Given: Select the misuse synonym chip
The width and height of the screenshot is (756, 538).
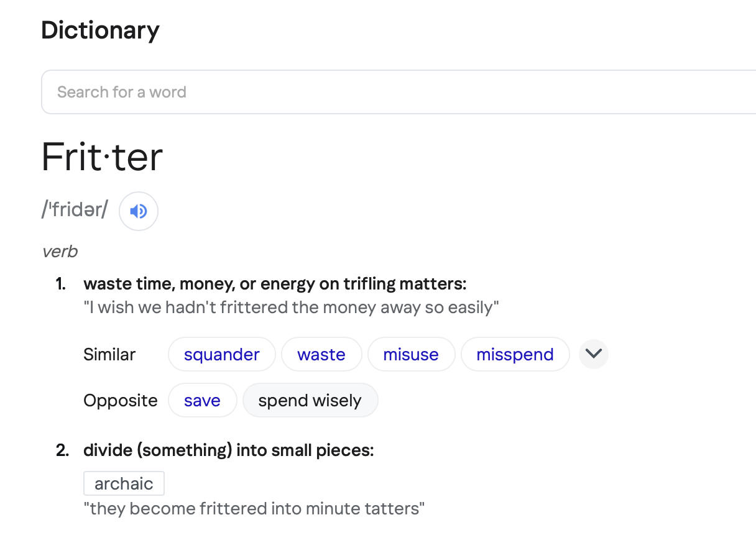Looking at the screenshot, I should 411,354.
